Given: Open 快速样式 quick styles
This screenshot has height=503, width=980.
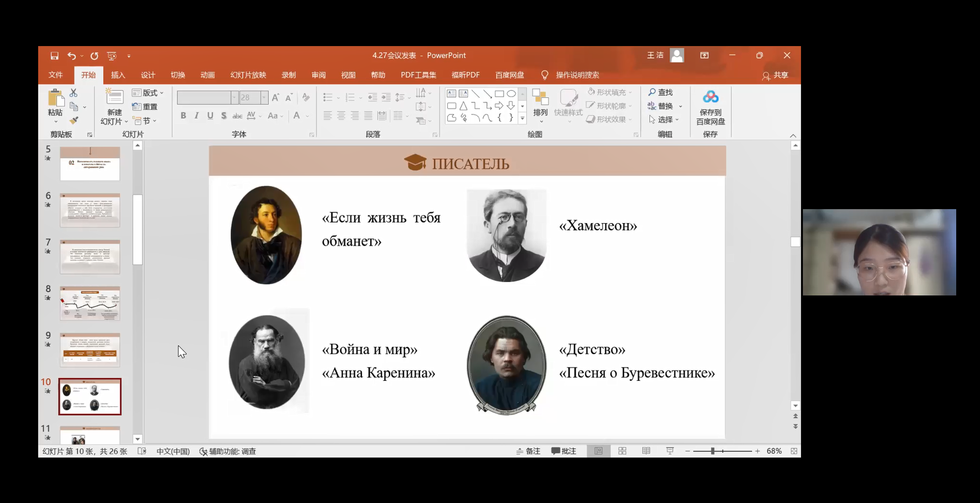Looking at the screenshot, I should click(x=568, y=106).
